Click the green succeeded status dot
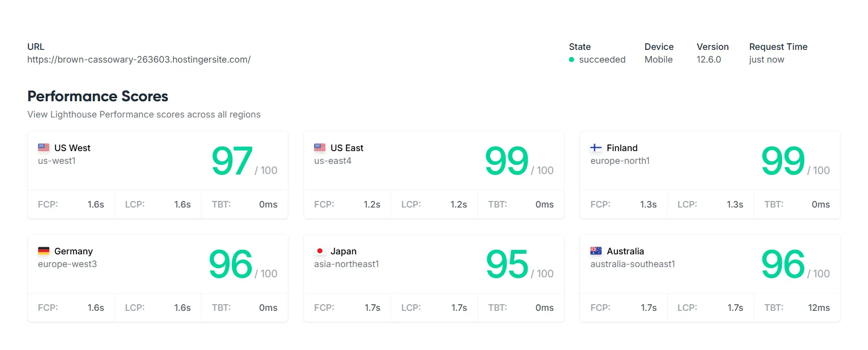This screenshot has width=868, height=350. tap(572, 60)
